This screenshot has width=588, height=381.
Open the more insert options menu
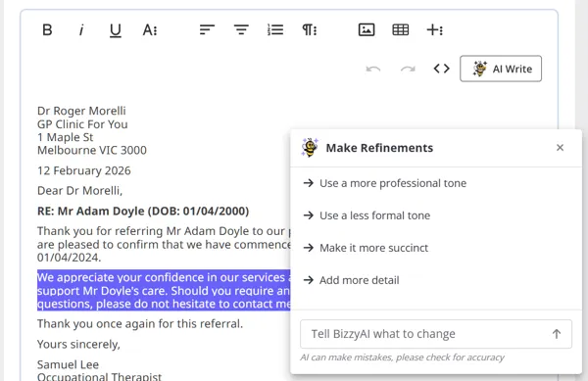(x=434, y=29)
